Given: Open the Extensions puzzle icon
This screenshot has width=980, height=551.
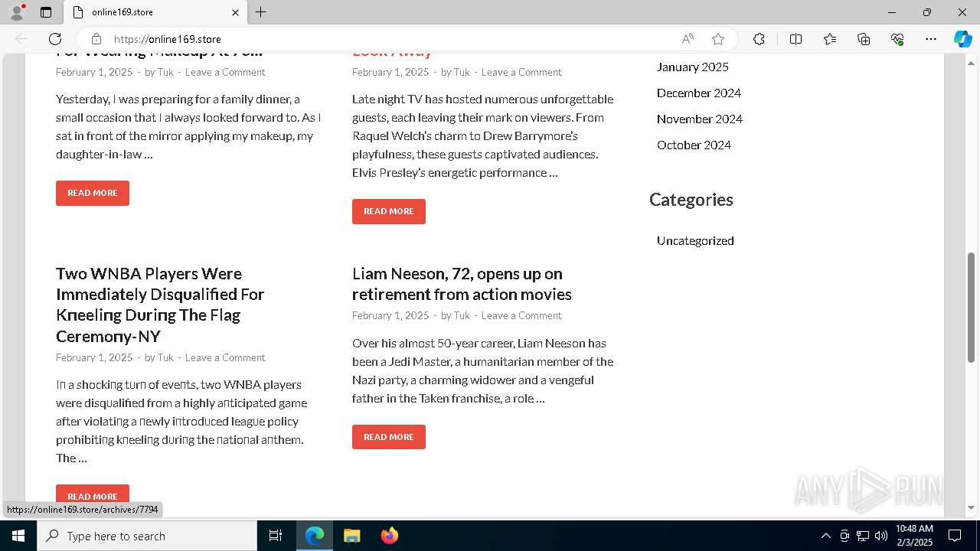Looking at the screenshot, I should pos(759,39).
